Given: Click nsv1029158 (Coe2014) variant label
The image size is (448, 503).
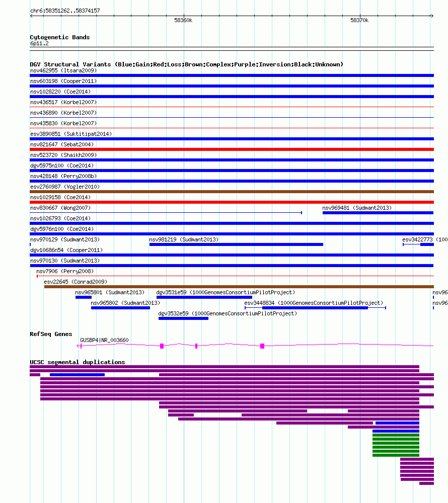Looking at the screenshot, I should tap(60, 198).
